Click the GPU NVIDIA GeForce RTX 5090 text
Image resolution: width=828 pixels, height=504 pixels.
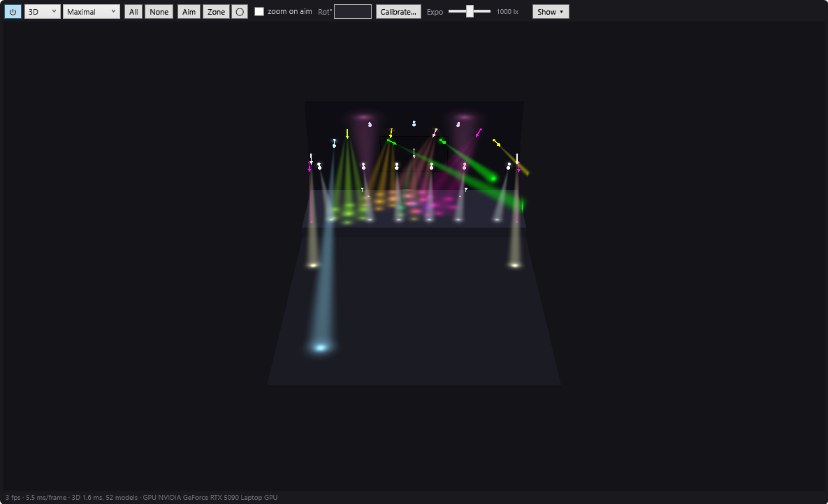(210, 497)
